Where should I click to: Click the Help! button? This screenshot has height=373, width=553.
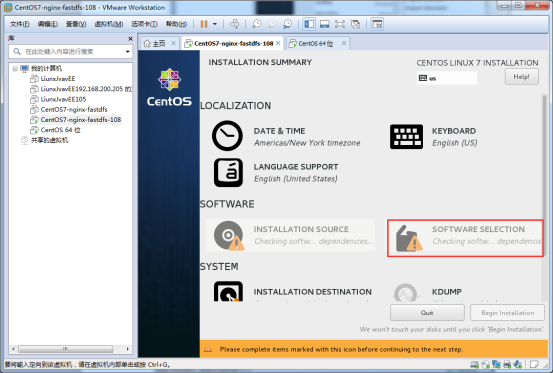[522, 77]
